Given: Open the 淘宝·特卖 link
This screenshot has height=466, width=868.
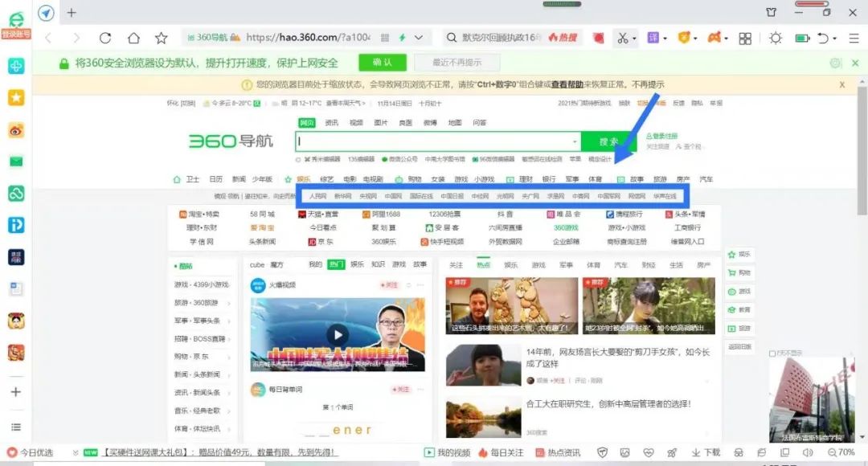Looking at the screenshot, I should pos(199,215).
